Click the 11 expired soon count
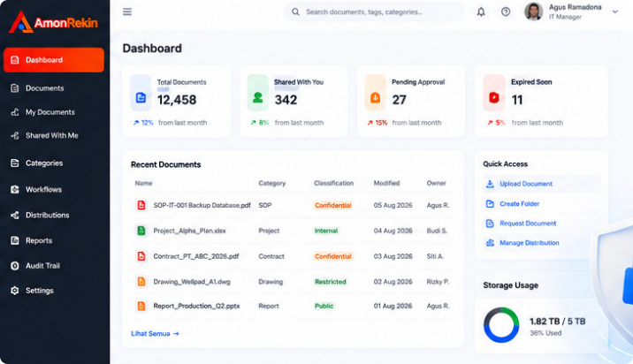Image resolution: width=633 pixels, height=364 pixels. [517, 100]
